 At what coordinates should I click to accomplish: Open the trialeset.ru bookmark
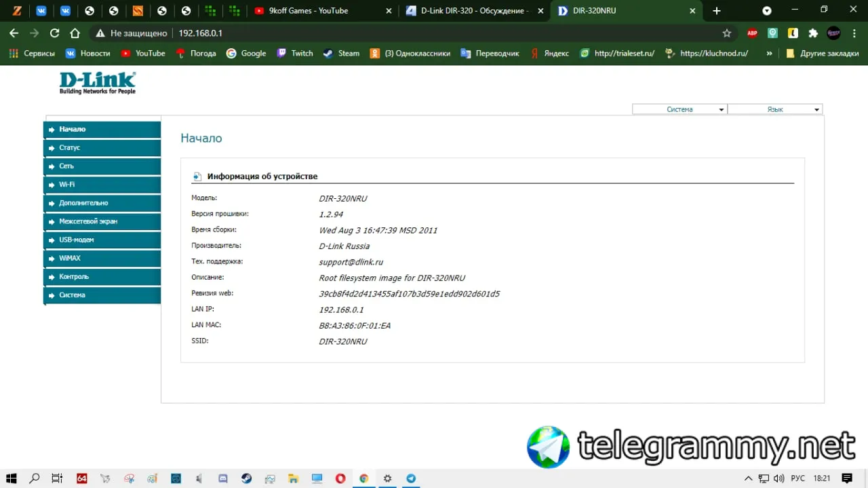tap(618, 53)
